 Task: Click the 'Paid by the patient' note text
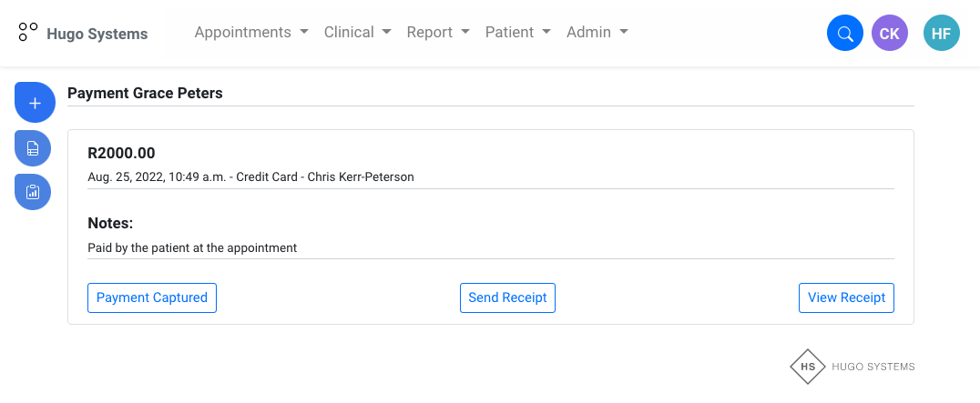click(192, 247)
